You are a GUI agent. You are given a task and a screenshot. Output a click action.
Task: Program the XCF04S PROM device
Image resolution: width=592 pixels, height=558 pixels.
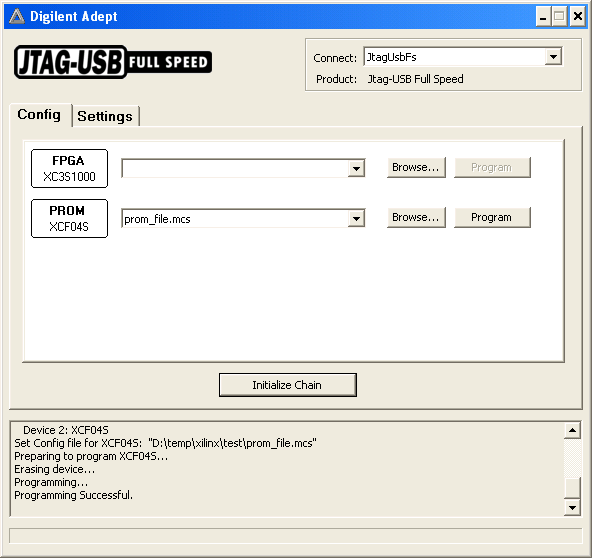(x=492, y=217)
